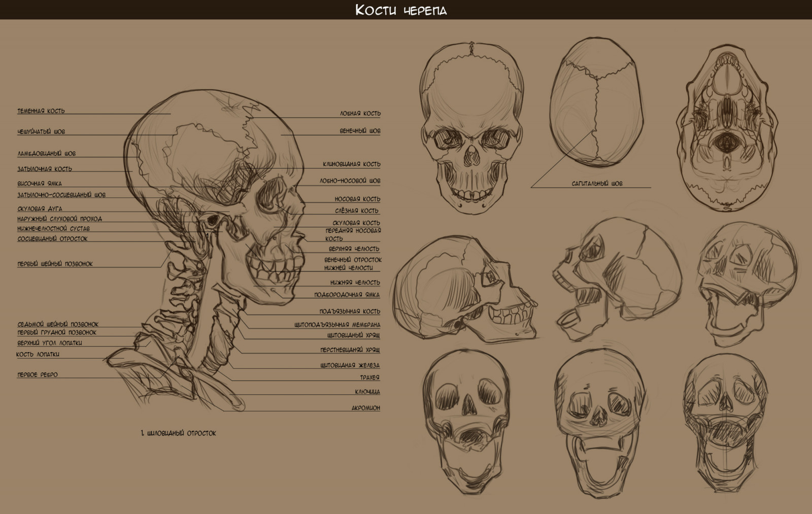Select the label 'Первый грудной позвонок'
Image resolution: width=812 pixels, height=514 pixels.
tap(57, 333)
